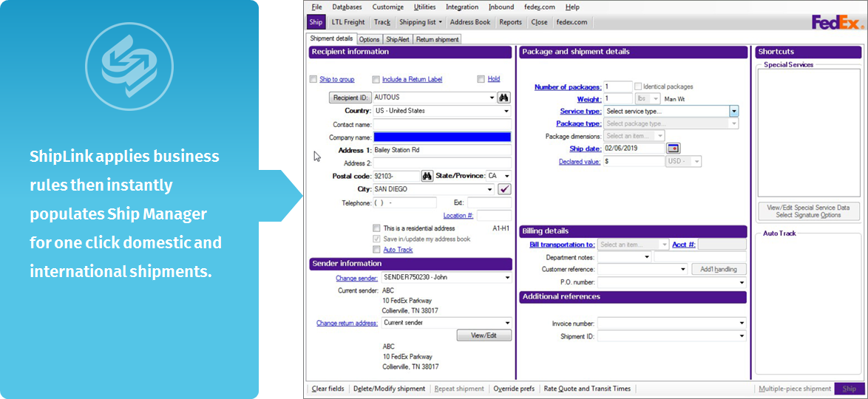Open the Bill transportation to dropdown
Image resolution: width=868 pixels, height=399 pixels.
click(x=664, y=245)
